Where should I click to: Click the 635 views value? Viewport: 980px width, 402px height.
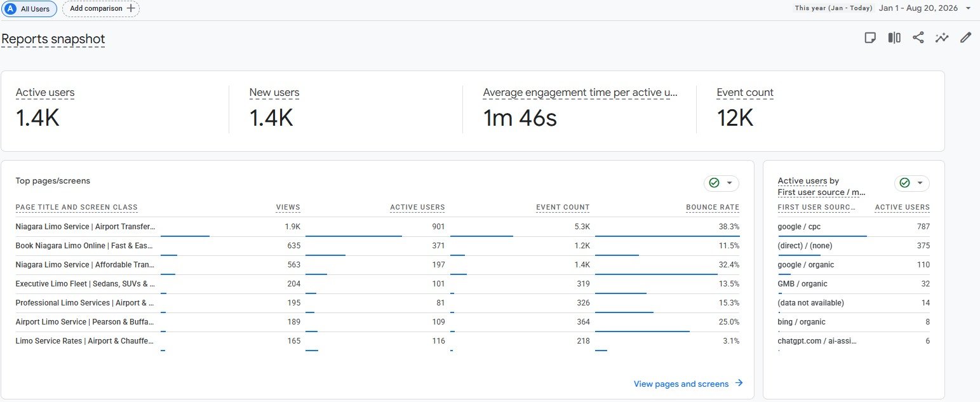click(294, 246)
